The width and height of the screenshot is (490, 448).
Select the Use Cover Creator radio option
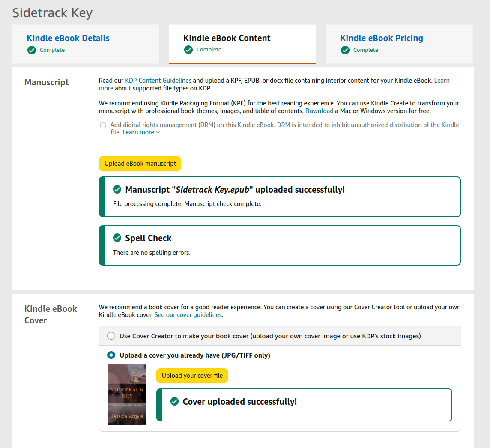[111, 336]
